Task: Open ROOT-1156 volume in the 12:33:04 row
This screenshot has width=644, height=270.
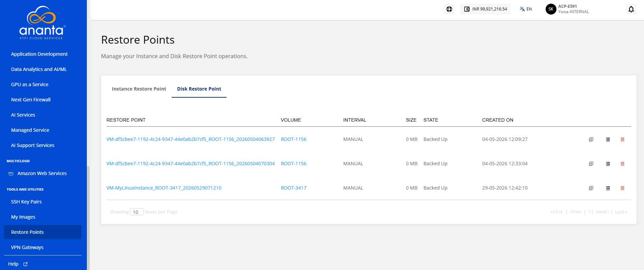Action: (294, 164)
